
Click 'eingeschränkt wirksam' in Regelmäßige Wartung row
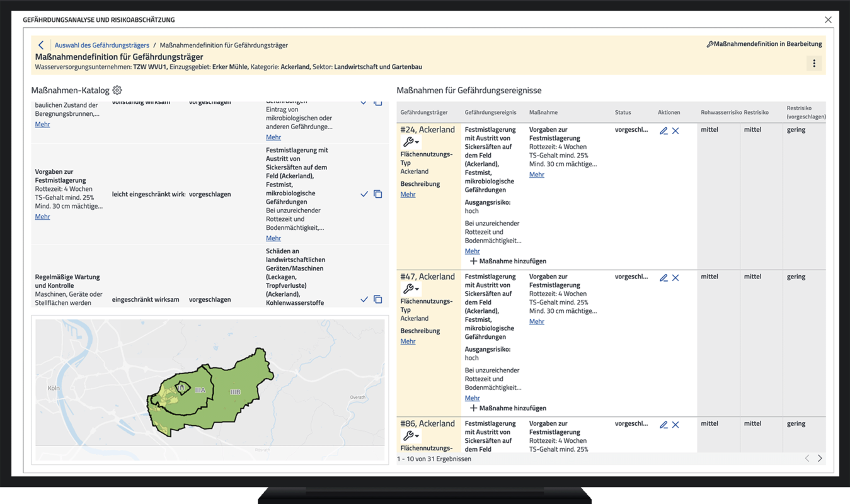pyautogui.click(x=146, y=300)
